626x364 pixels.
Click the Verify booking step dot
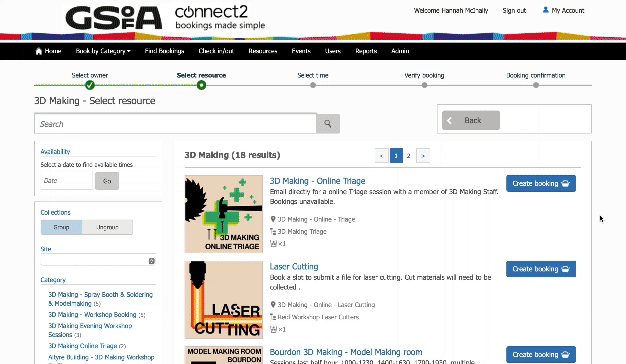[x=424, y=85]
